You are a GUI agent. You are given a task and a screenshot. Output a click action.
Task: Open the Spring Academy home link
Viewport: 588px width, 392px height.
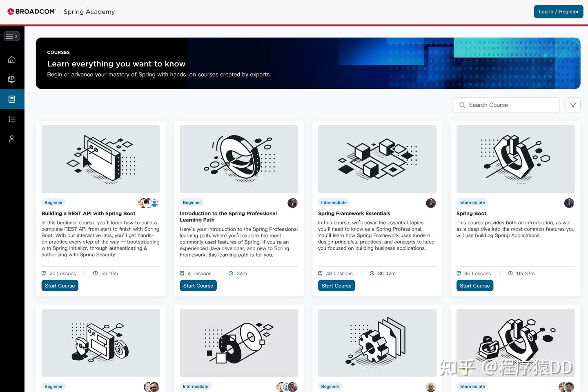(89, 11)
